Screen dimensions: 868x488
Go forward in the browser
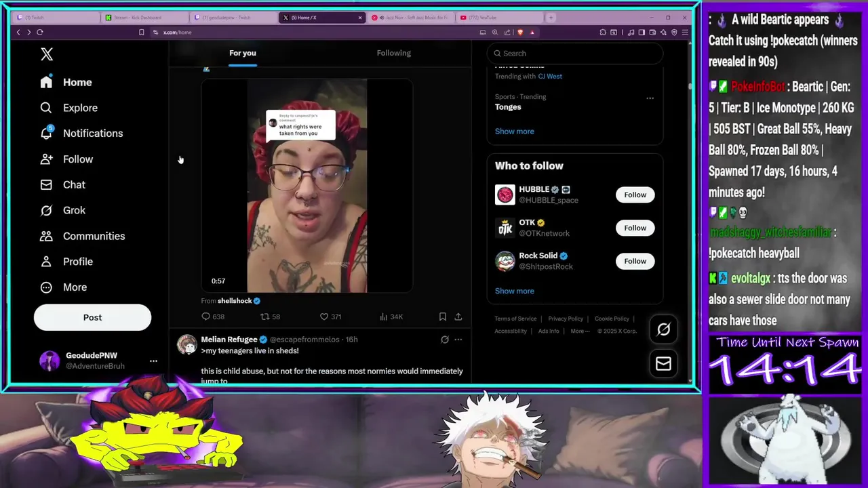[x=28, y=32]
